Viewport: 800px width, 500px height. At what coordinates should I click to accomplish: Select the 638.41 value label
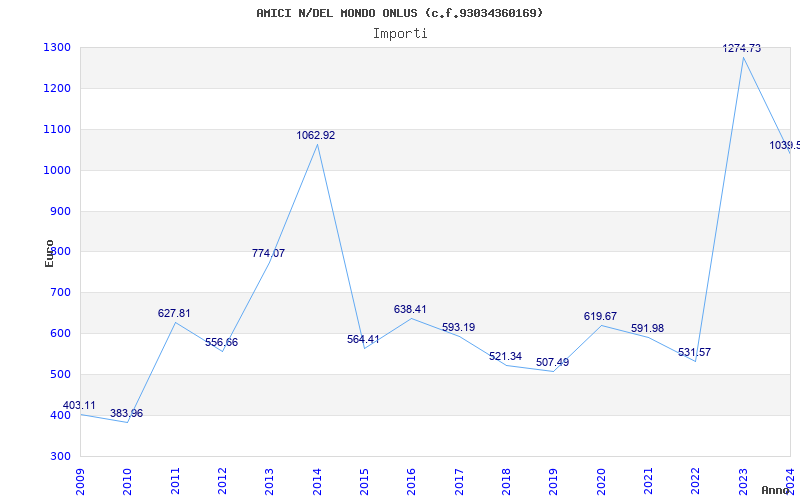410,309
